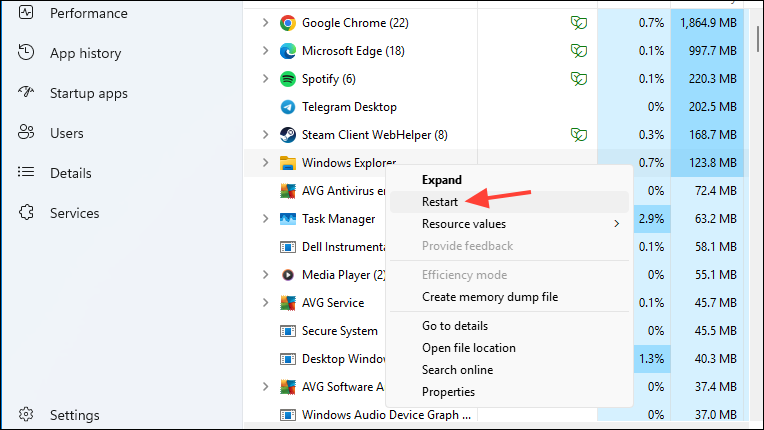The image size is (764, 430).
Task: Click the Dell Instrumentation process icon
Action: click(287, 247)
